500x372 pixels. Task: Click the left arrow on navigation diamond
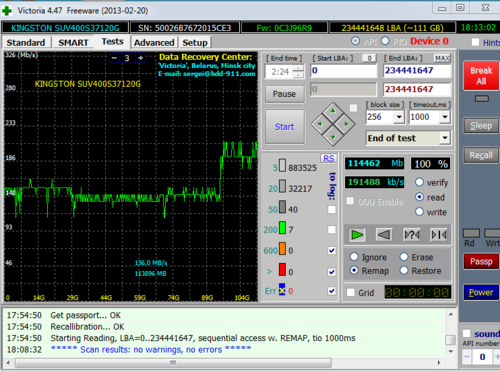point(320,124)
